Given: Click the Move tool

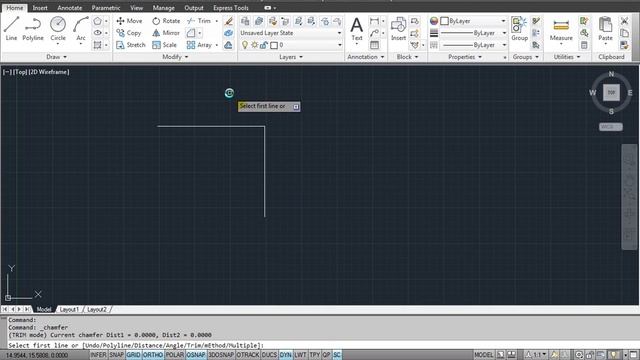Looking at the screenshot, I should click(129, 21).
